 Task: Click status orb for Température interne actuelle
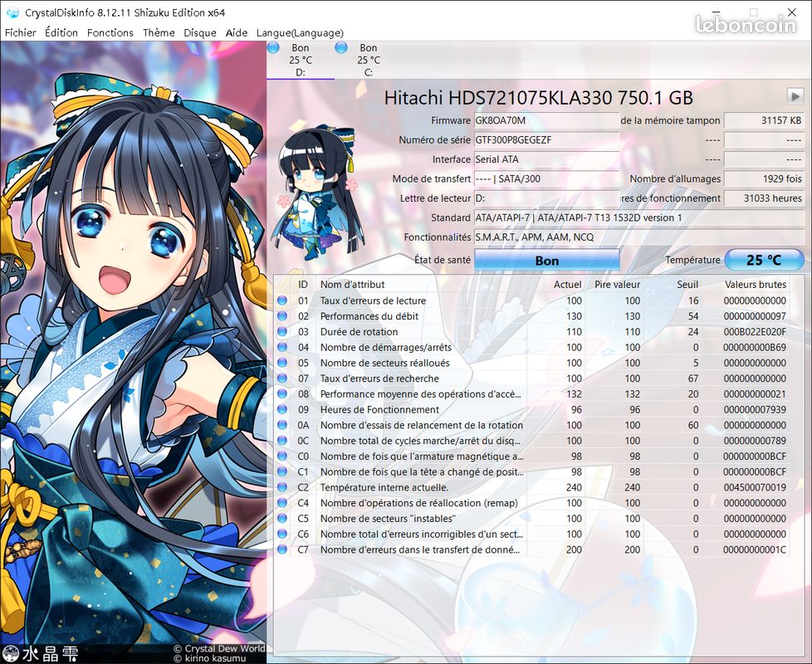tap(282, 487)
